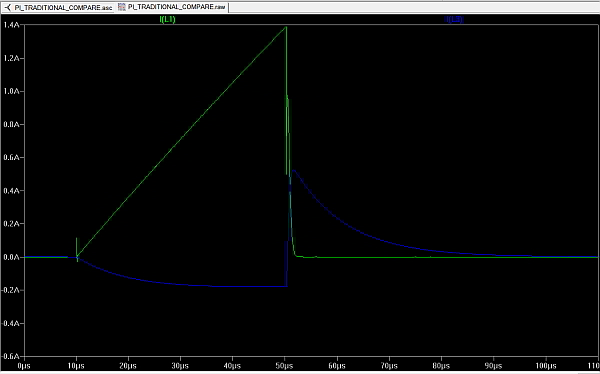Click the peak of the green I(L1) ramp

coord(286,27)
